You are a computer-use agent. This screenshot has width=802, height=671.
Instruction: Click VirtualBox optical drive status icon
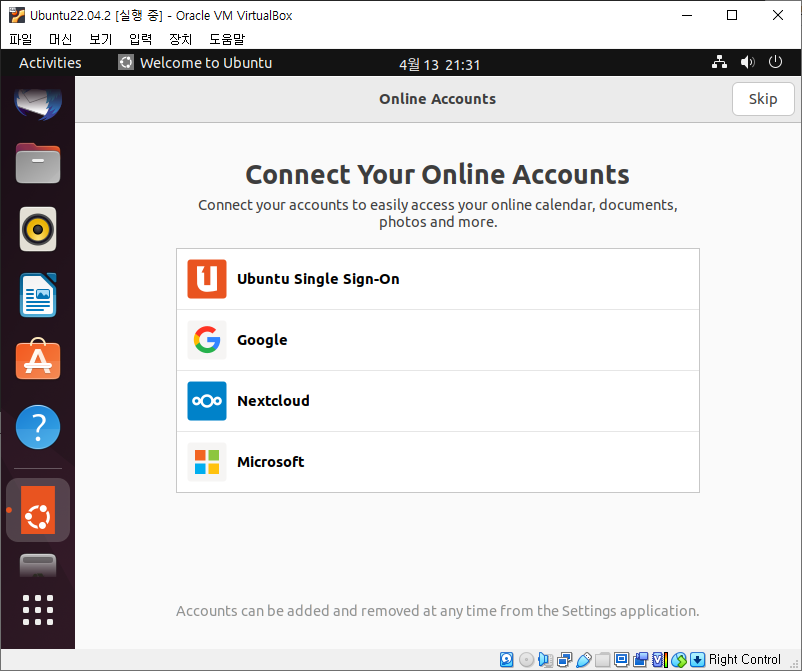coord(526,659)
